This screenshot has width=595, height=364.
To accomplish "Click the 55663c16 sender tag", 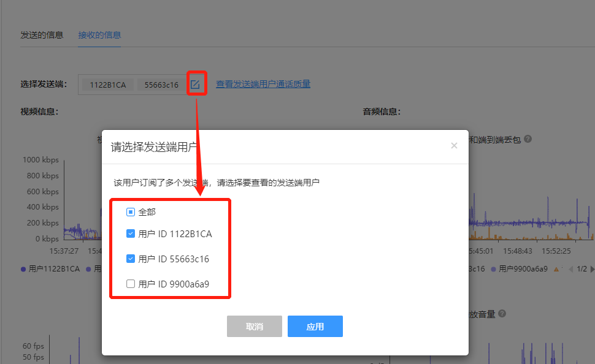I will pyautogui.click(x=161, y=85).
